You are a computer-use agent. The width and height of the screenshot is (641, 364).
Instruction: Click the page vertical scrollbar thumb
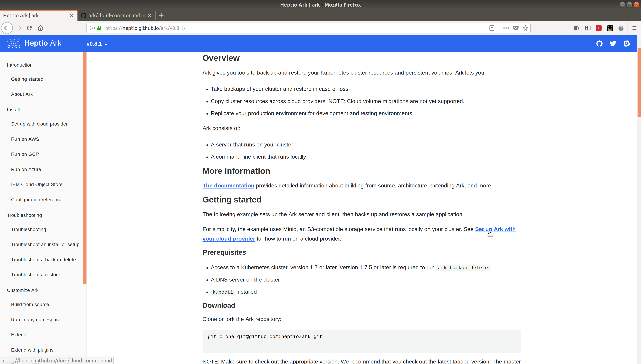click(639, 82)
